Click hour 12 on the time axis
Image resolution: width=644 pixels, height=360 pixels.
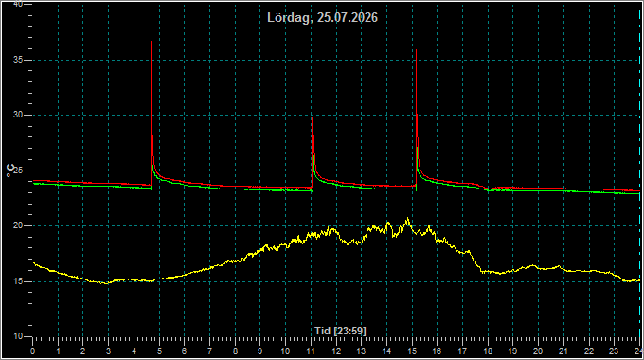click(336, 351)
